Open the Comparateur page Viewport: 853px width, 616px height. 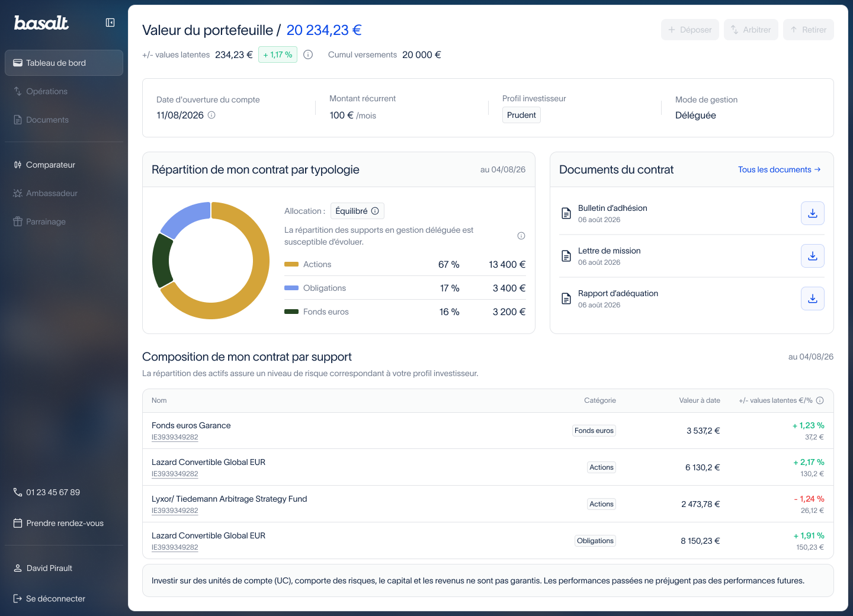pos(64,165)
